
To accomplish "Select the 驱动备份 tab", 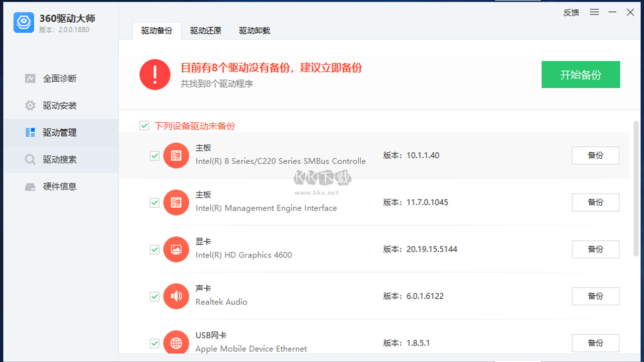I will (x=156, y=31).
